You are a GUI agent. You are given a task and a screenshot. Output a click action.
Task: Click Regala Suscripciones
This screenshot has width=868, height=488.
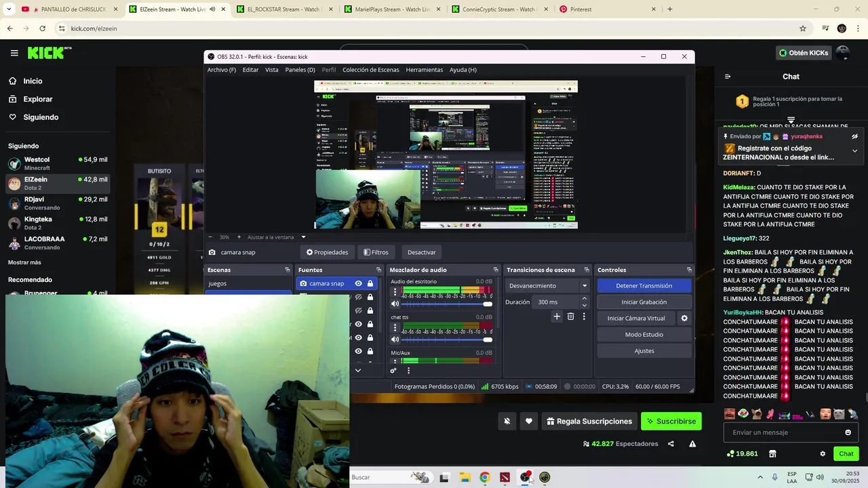click(x=588, y=421)
